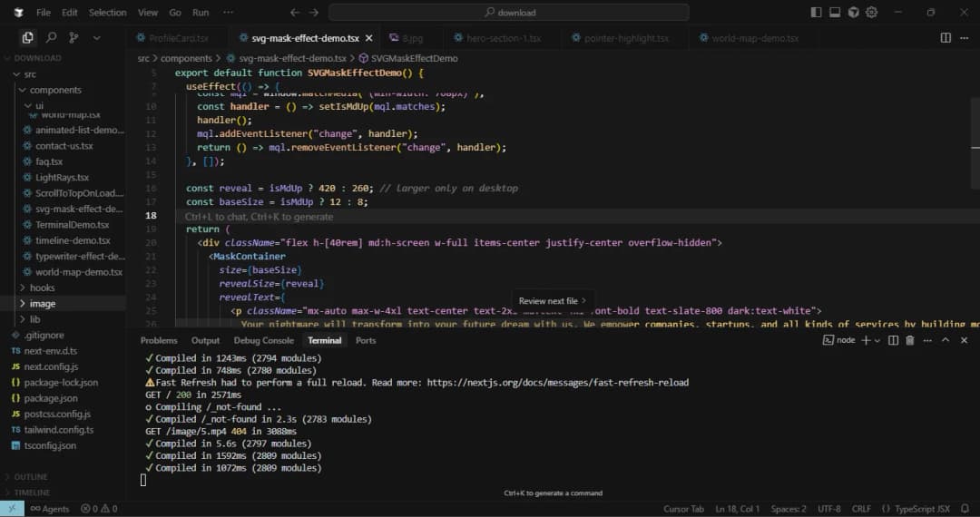Open the settings gear in title bar

(x=872, y=13)
